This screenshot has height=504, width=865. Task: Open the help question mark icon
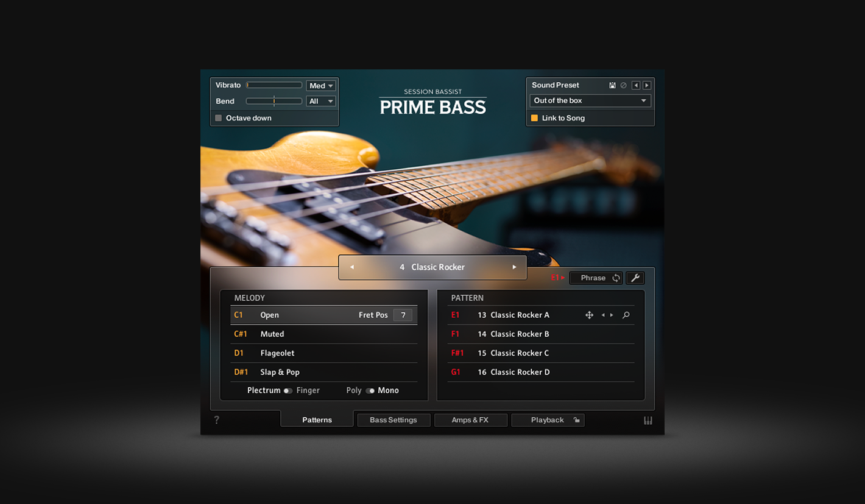216,420
